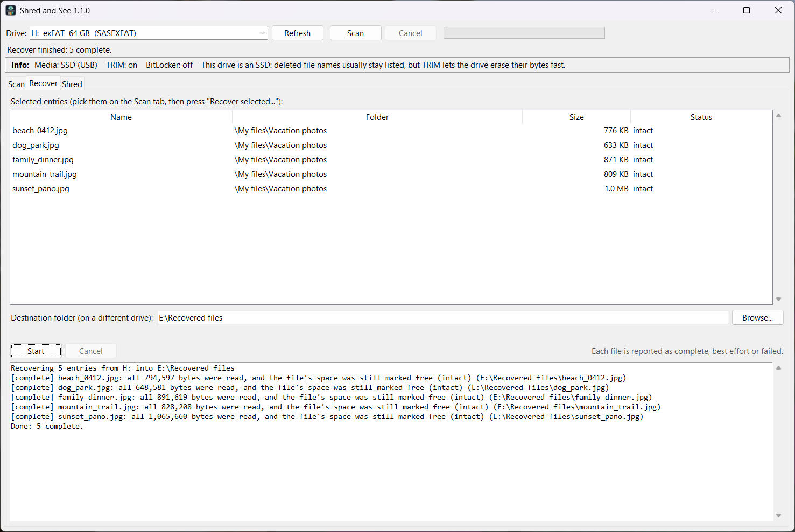Click the file list scroll down arrow

(778, 300)
